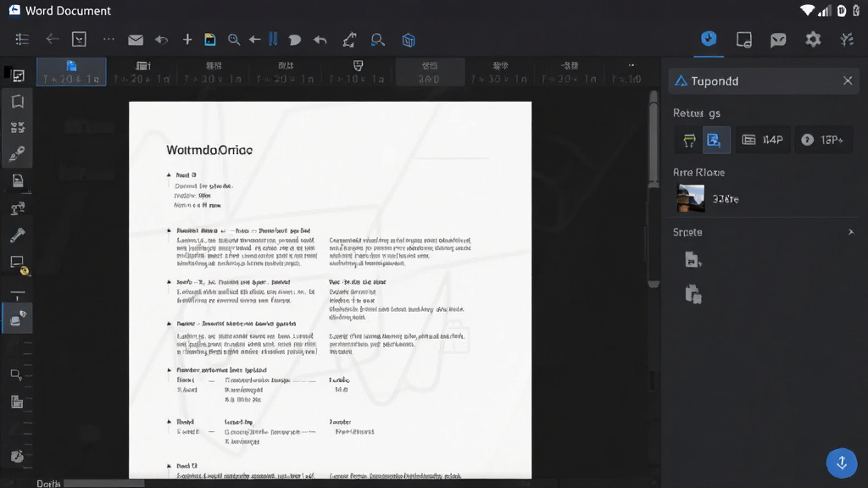Click the document vertical scrollbar

click(654, 188)
